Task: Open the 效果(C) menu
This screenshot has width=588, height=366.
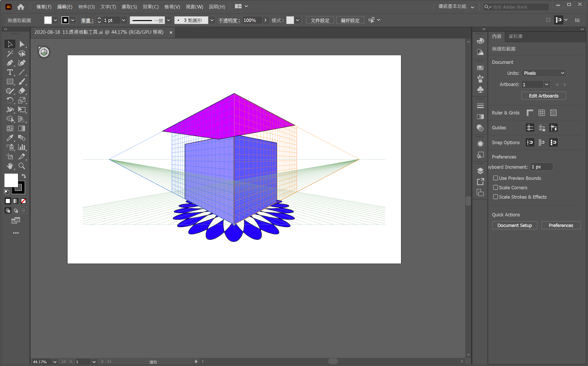Action: click(x=150, y=7)
